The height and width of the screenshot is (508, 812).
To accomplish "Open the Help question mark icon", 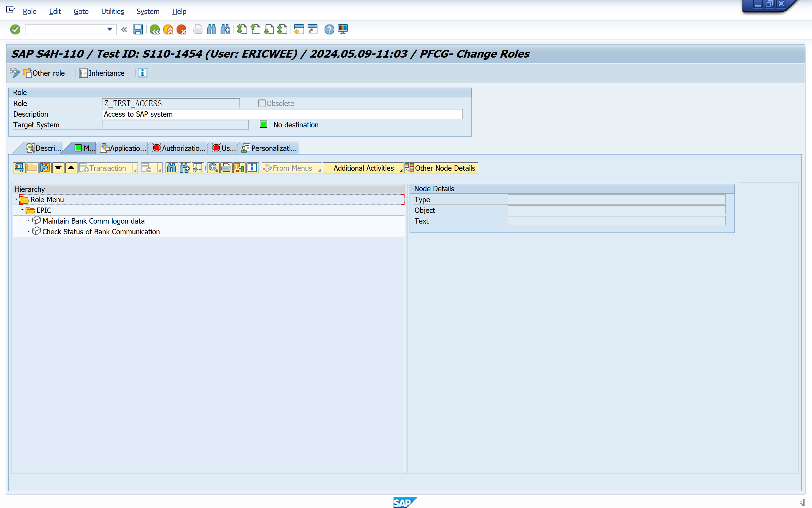I will [329, 30].
